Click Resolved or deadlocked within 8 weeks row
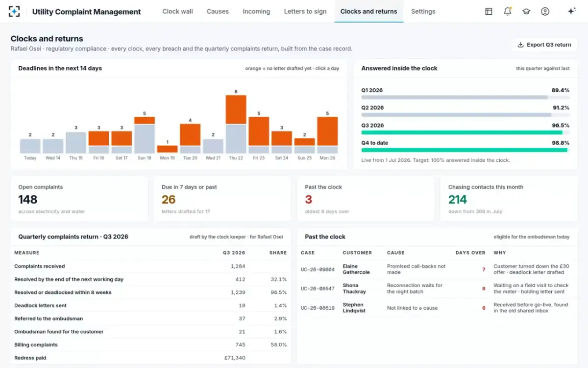The width and height of the screenshot is (588, 368). click(x=150, y=292)
